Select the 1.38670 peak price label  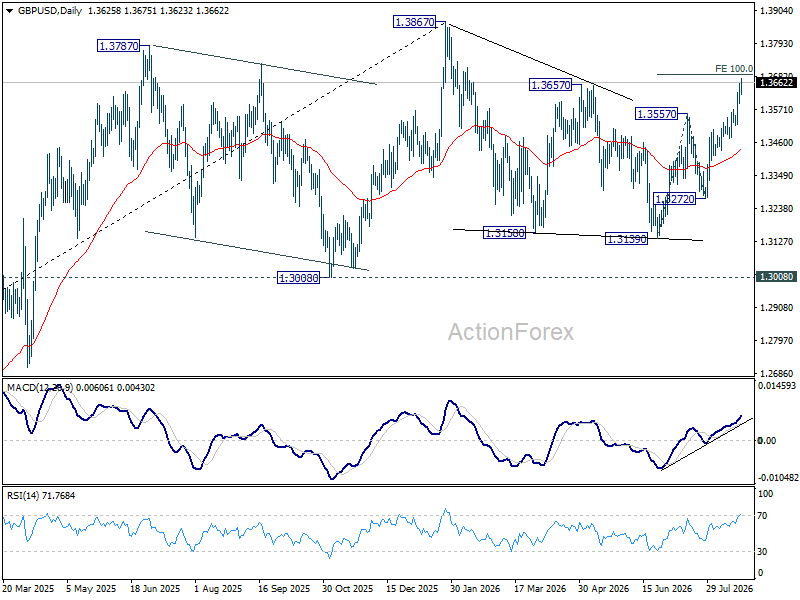point(414,22)
